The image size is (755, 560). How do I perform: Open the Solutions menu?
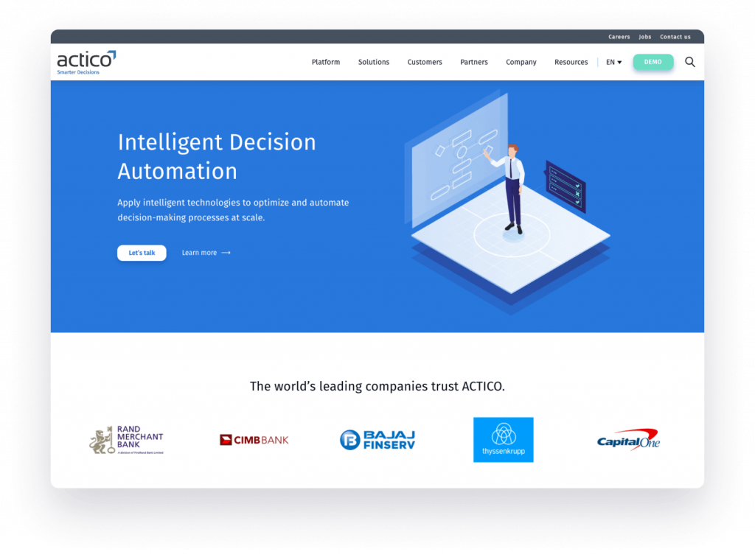coord(374,62)
